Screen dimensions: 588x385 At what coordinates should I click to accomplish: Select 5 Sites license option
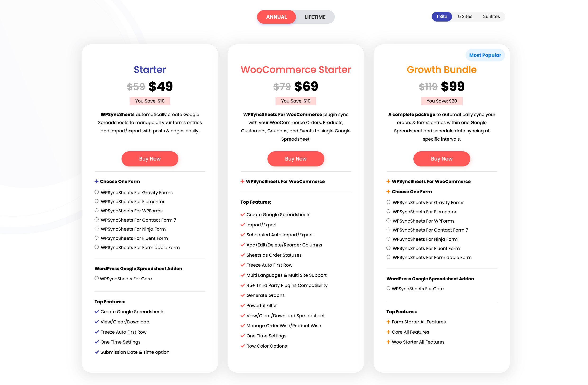tap(464, 16)
